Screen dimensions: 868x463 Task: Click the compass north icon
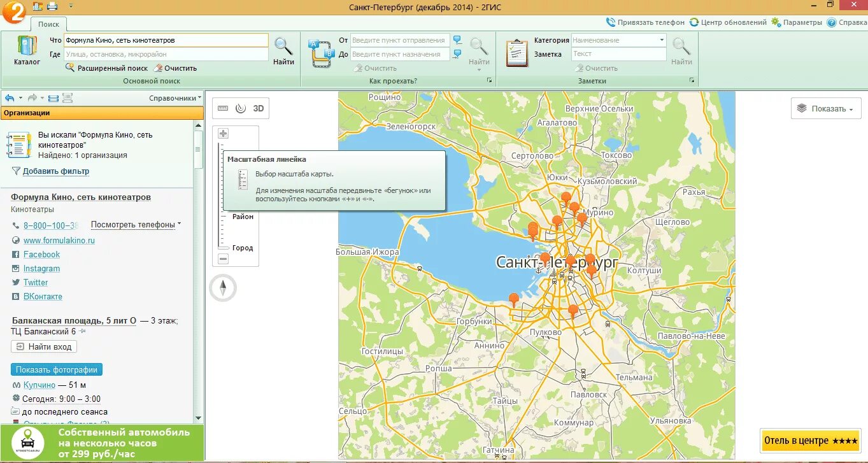[223, 288]
